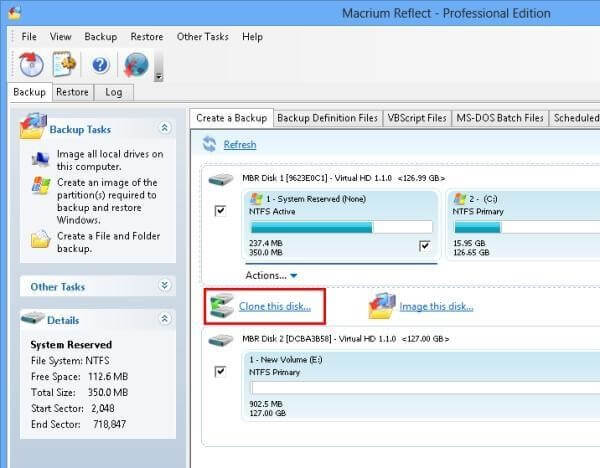Click the rescue media CD toolbar icon
600x468 pixels.
[31, 64]
